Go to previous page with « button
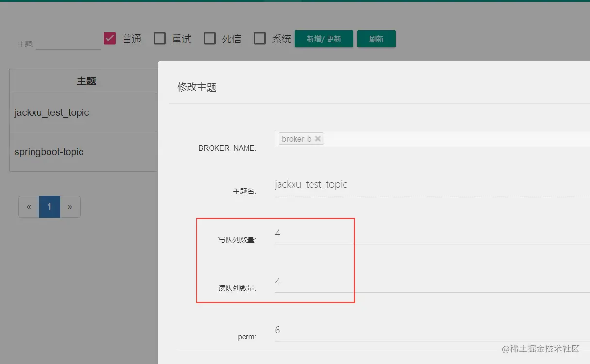 coord(29,207)
